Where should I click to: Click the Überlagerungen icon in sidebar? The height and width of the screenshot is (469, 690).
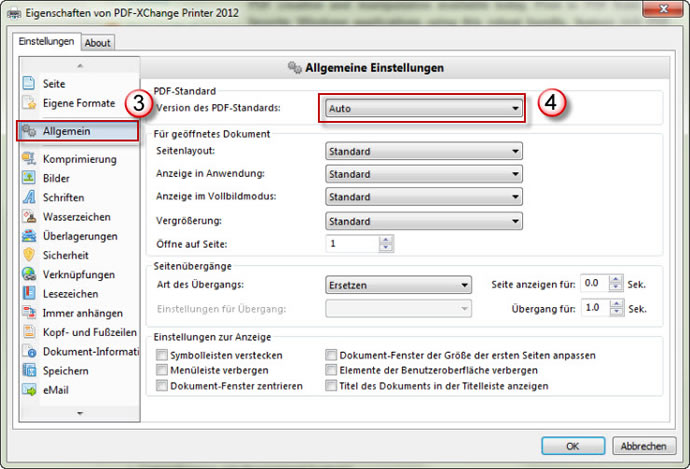pyautogui.click(x=29, y=236)
